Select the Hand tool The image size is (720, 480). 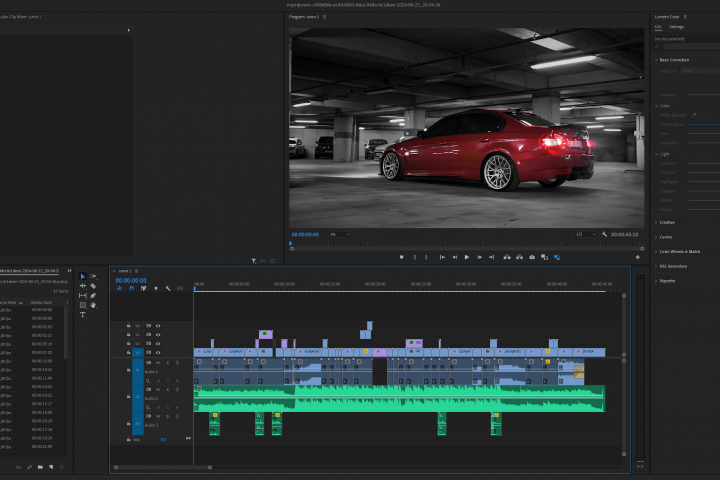(93, 305)
